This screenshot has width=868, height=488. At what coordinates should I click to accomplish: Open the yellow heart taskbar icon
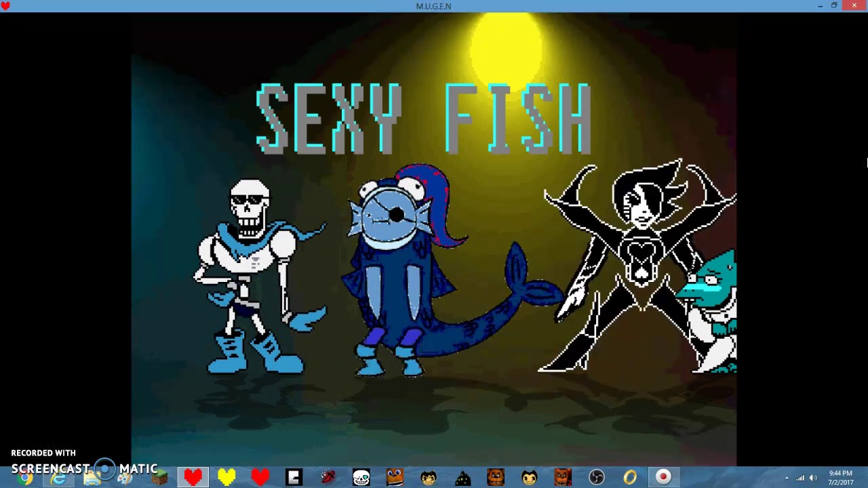(x=226, y=477)
